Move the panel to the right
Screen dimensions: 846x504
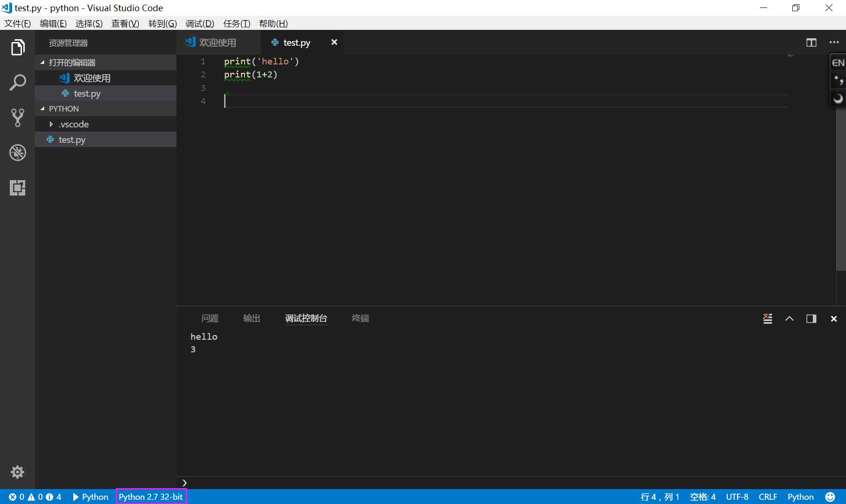(811, 319)
